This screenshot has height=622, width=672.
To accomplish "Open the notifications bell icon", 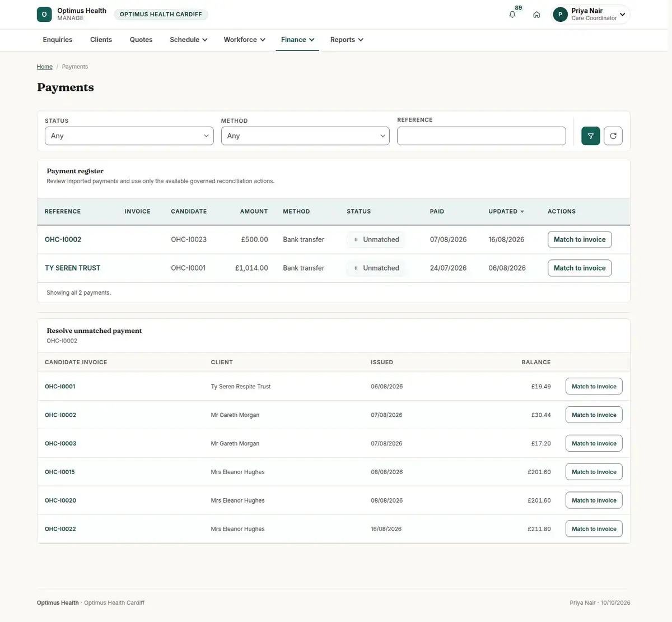I will (x=512, y=15).
